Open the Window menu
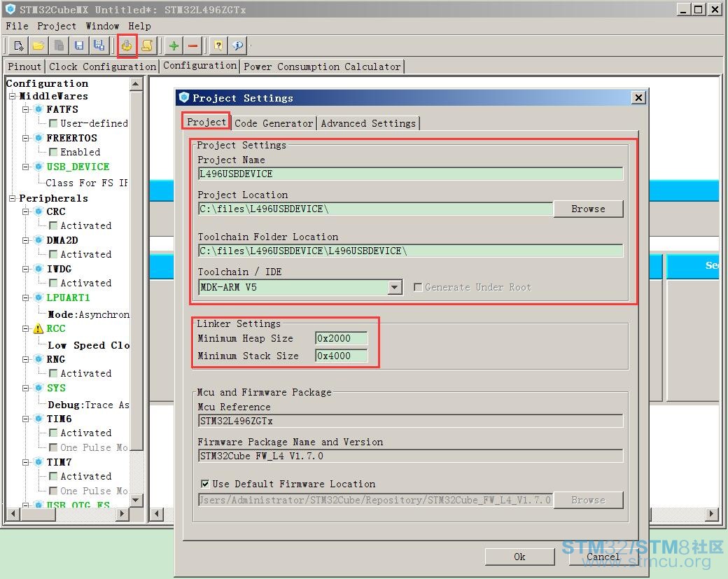 102,26
